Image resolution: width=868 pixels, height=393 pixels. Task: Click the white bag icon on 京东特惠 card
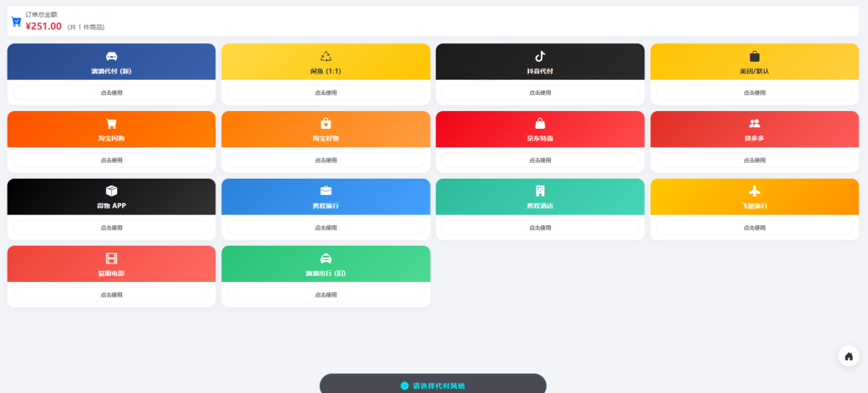click(x=540, y=124)
